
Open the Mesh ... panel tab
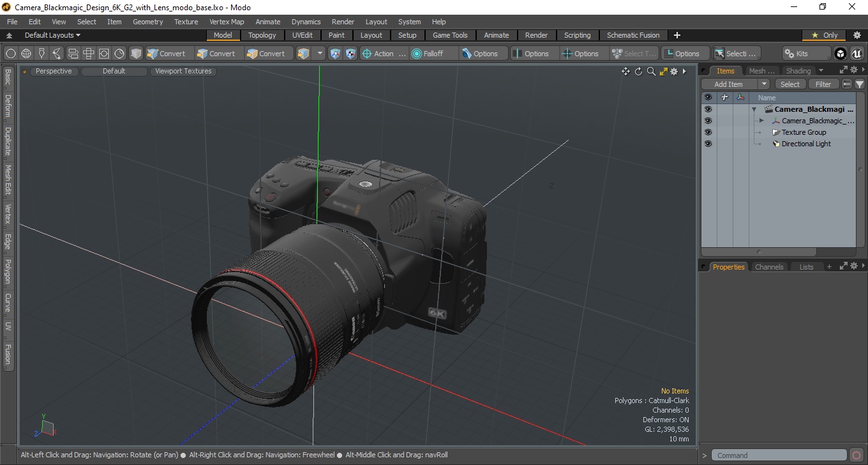tap(761, 71)
